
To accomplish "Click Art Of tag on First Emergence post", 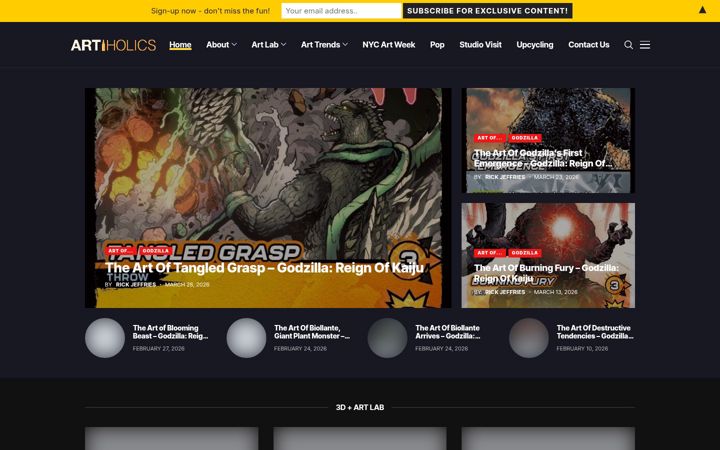I will point(489,138).
